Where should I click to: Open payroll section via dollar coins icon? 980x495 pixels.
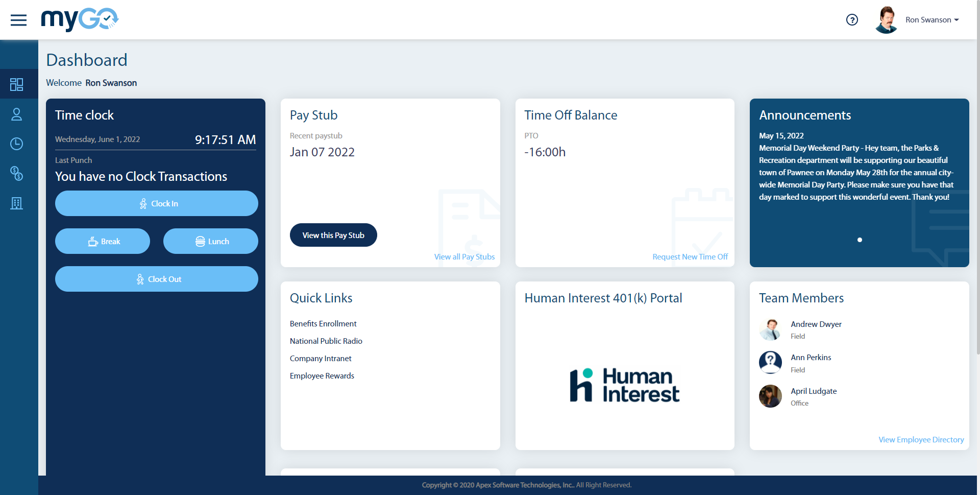pos(17,174)
